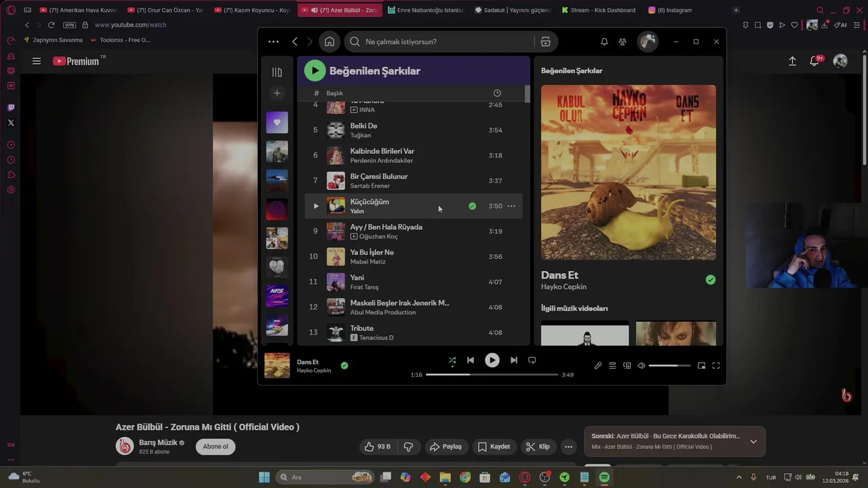This screenshot has height=488, width=868.
Task: Select the track Ya Bu İşler Ne
Action: pyautogui.click(x=414, y=256)
